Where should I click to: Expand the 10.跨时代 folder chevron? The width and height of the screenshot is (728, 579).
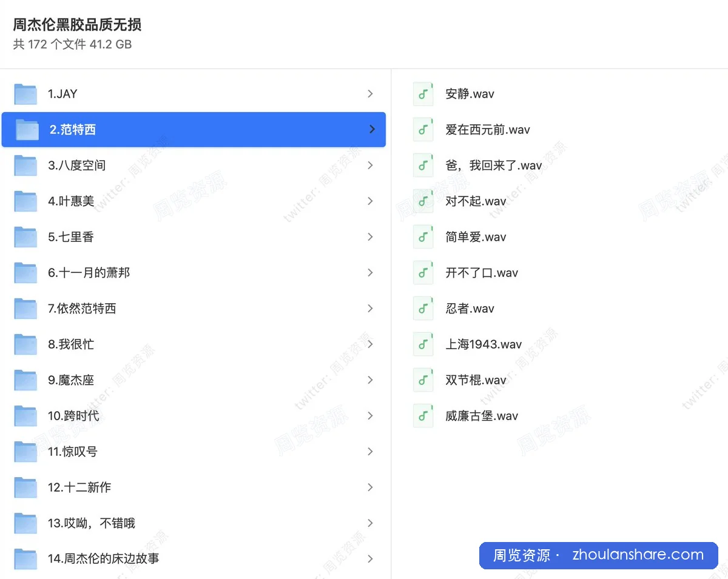pyautogui.click(x=370, y=416)
